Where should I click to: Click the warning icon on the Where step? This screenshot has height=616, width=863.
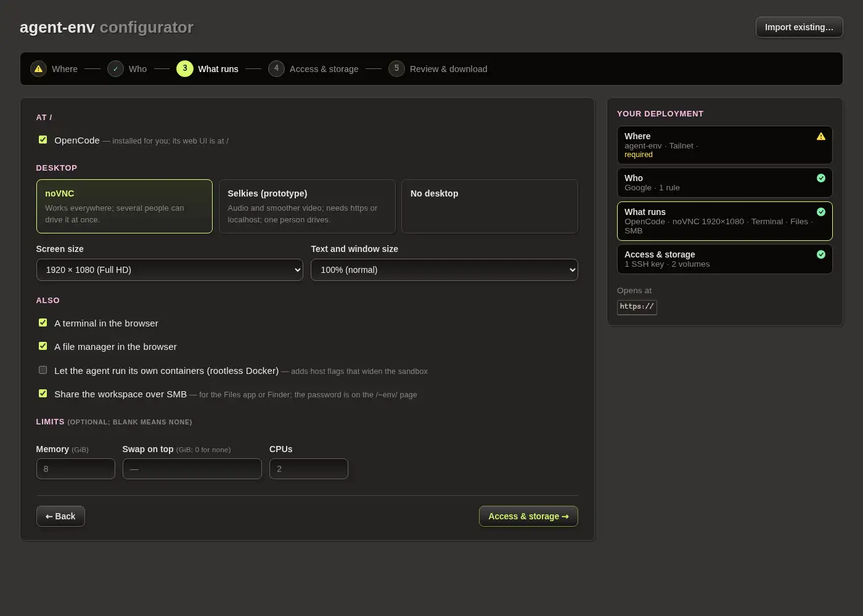point(38,69)
